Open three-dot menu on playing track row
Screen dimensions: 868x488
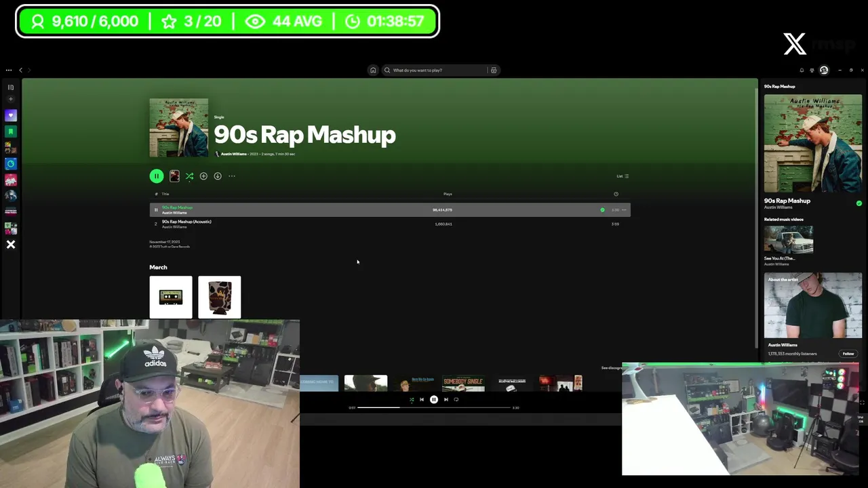pos(624,210)
